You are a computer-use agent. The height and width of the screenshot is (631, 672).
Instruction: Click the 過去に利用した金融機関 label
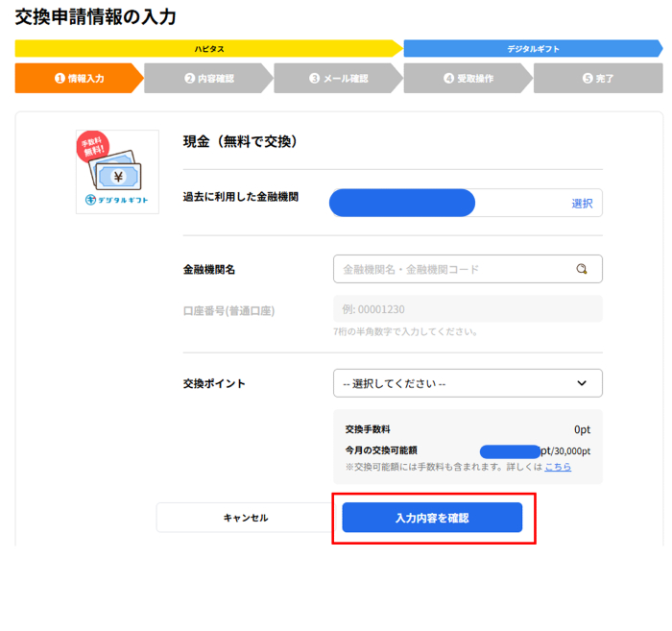[240, 197]
